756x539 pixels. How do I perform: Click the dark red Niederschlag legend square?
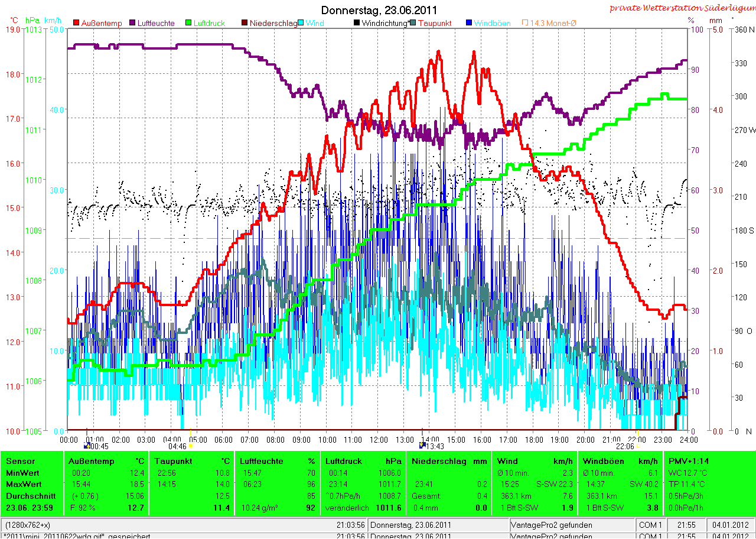tap(244, 23)
